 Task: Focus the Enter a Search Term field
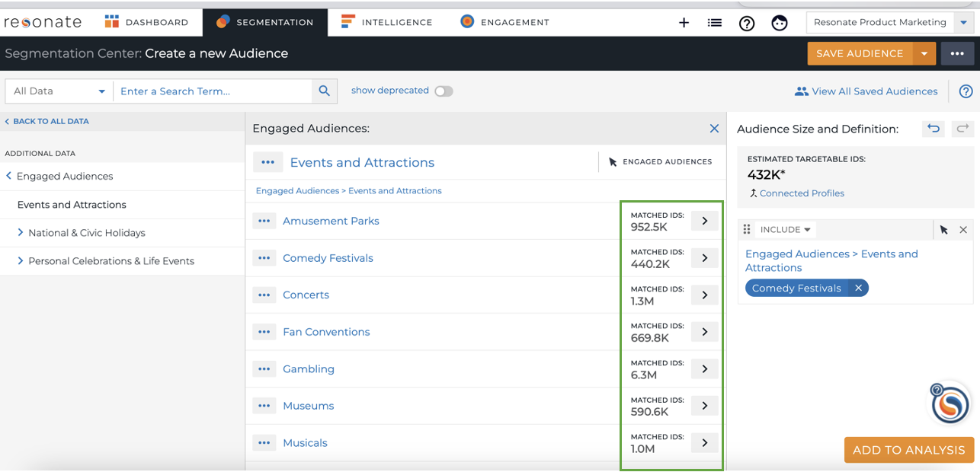pos(213,91)
